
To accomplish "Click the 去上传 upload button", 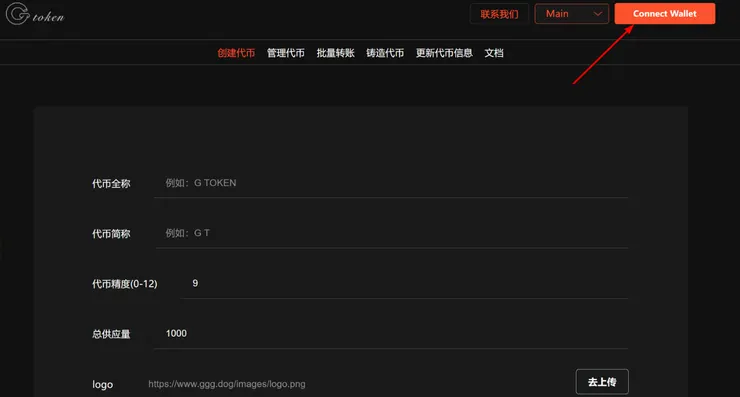I will coord(602,382).
